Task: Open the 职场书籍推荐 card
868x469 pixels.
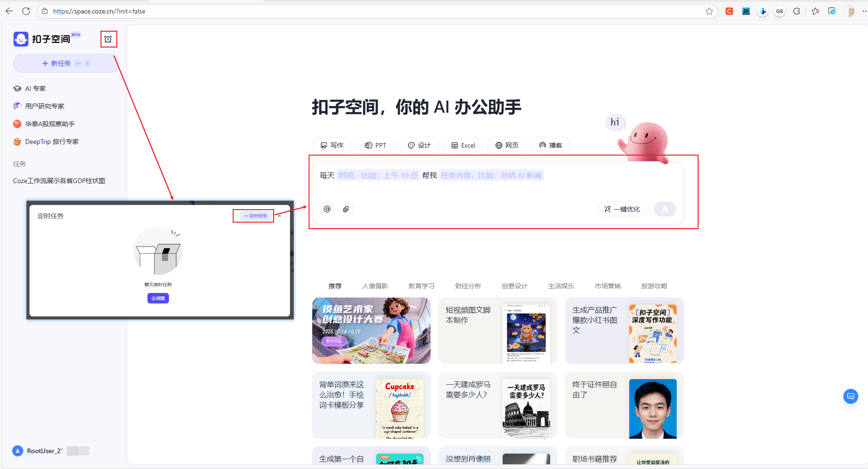Action: coord(625,455)
